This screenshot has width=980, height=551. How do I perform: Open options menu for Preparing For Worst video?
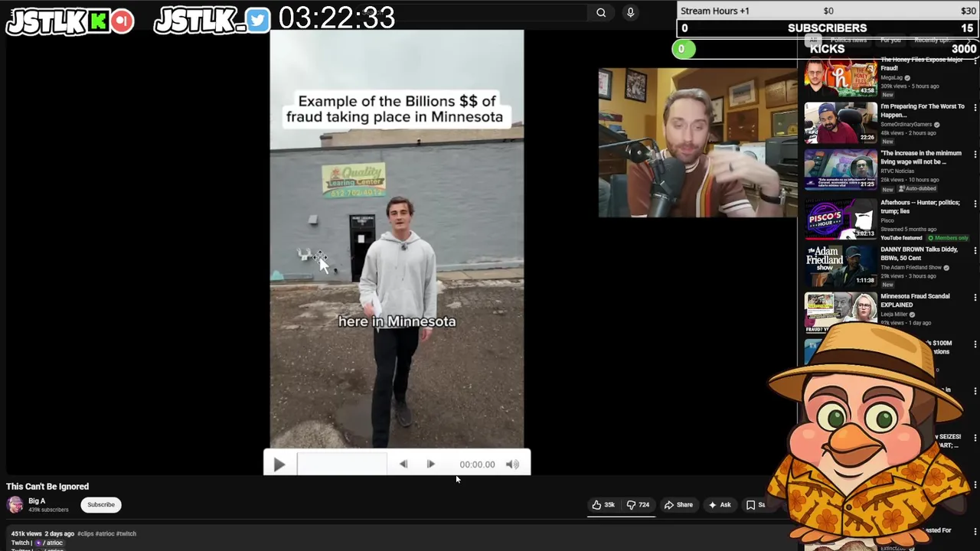pos(975,108)
